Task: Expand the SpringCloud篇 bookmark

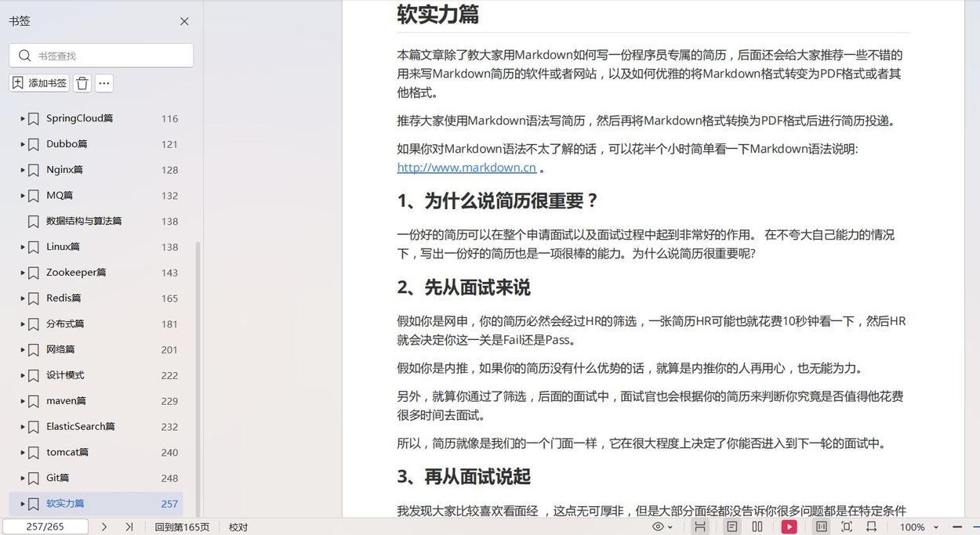Action: click(x=22, y=118)
